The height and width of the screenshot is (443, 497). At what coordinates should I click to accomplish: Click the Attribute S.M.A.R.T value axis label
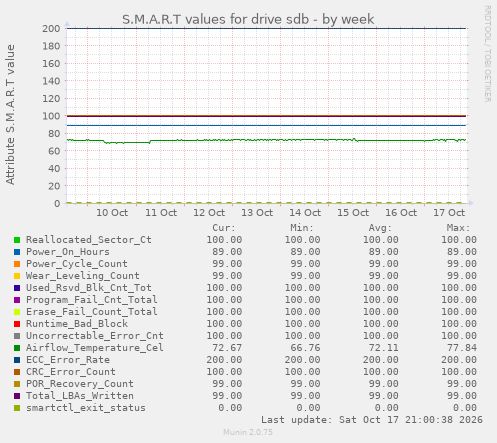[x=10, y=115]
